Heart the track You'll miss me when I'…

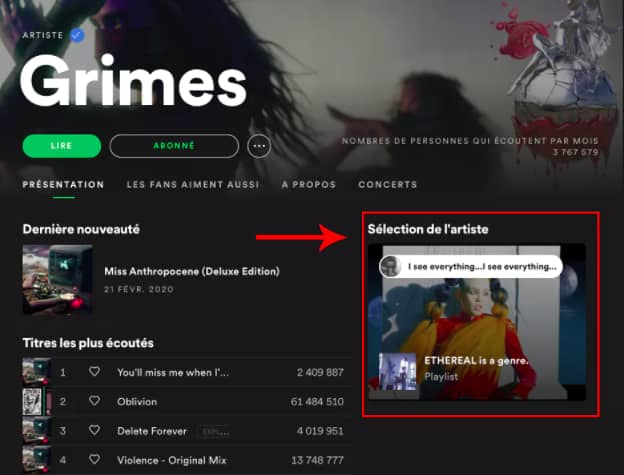(94, 372)
